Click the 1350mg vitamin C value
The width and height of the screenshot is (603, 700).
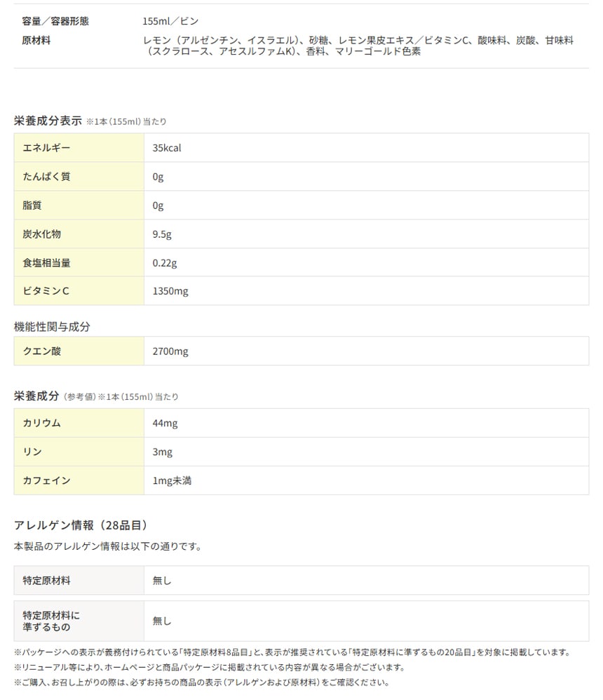click(x=170, y=291)
